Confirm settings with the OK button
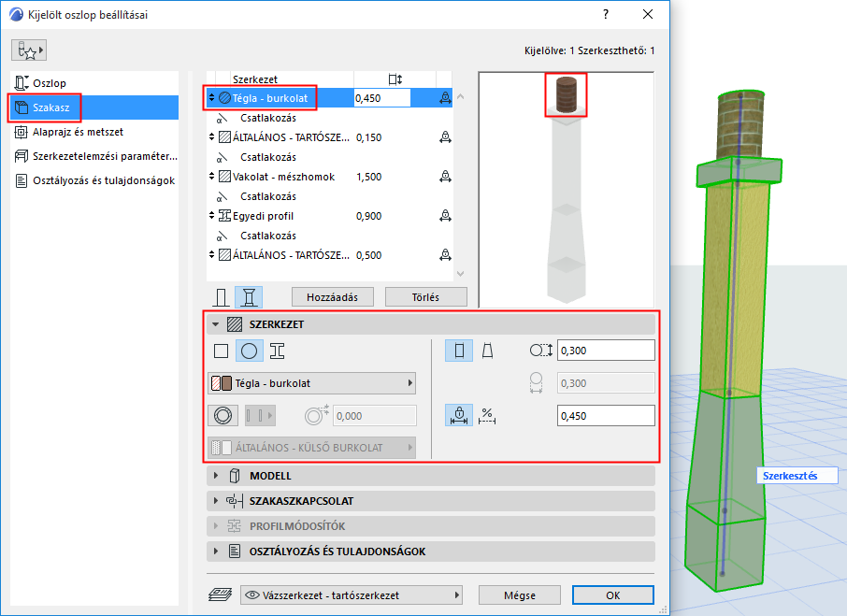The height and width of the screenshot is (616, 847). (612, 595)
